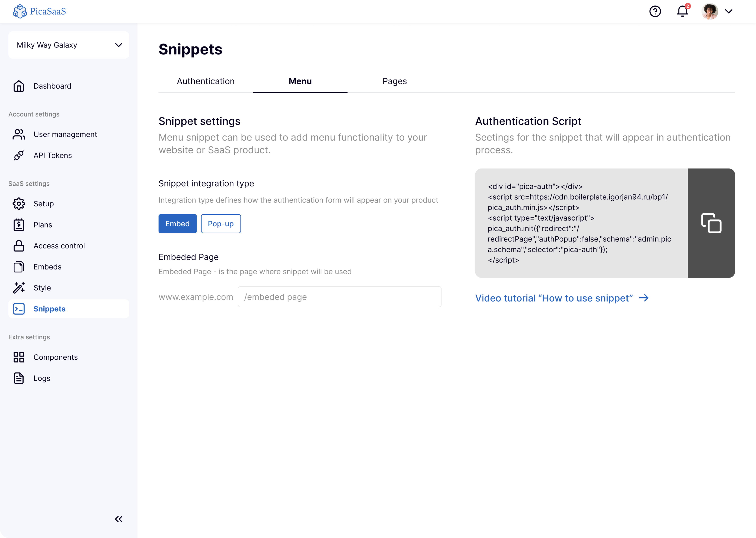Select the API Tokens item
This screenshot has height=538, width=756.
[x=53, y=155]
